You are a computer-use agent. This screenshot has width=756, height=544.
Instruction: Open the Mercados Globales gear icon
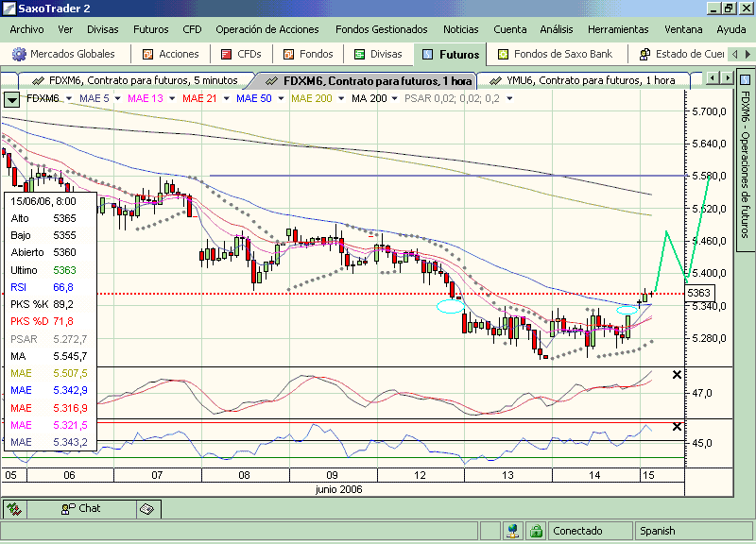(19, 54)
